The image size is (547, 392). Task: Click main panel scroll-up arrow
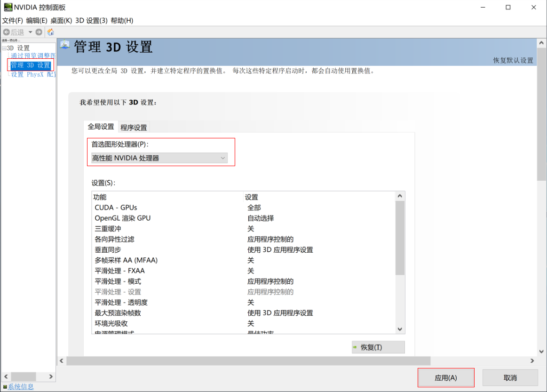(x=541, y=43)
